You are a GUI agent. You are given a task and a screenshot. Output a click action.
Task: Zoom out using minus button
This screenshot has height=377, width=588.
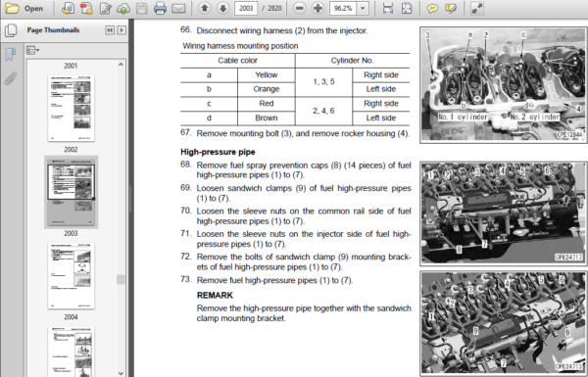point(299,8)
